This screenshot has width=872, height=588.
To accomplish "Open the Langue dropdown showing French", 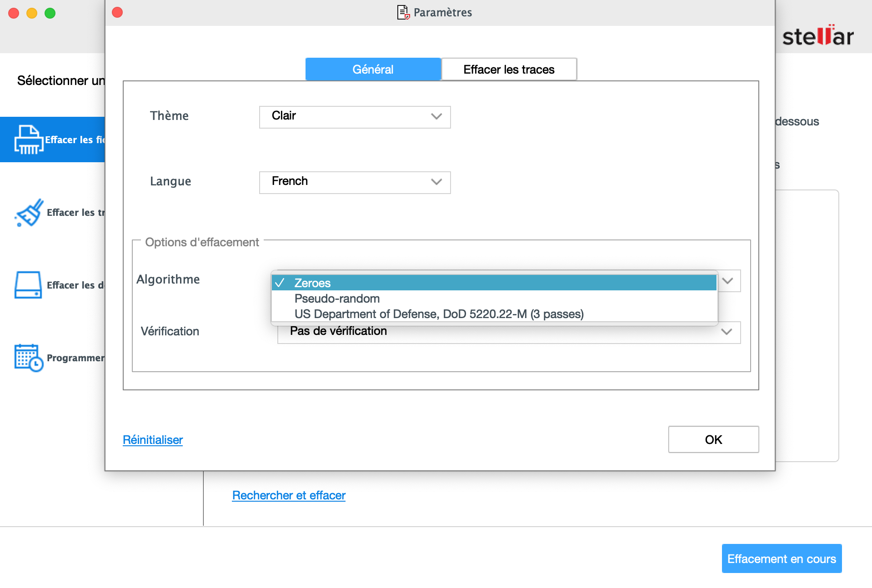I will (355, 182).
